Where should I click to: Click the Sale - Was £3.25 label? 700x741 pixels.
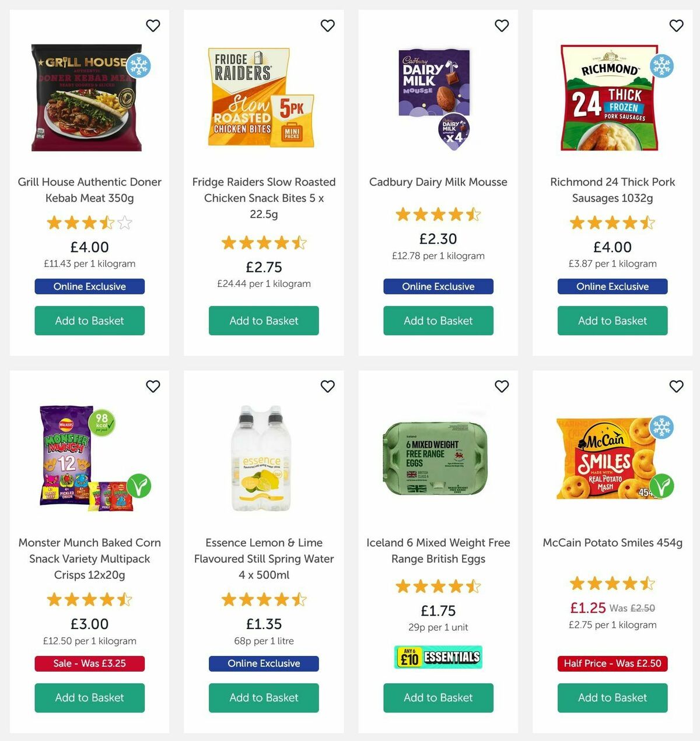(89, 663)
